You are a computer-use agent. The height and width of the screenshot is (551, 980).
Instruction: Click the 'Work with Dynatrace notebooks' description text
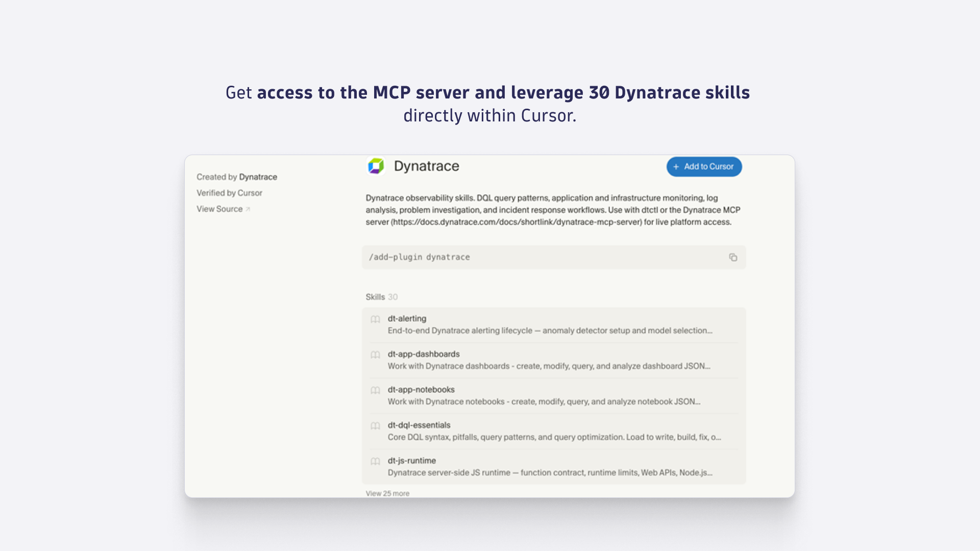click(x=544, y=402)
